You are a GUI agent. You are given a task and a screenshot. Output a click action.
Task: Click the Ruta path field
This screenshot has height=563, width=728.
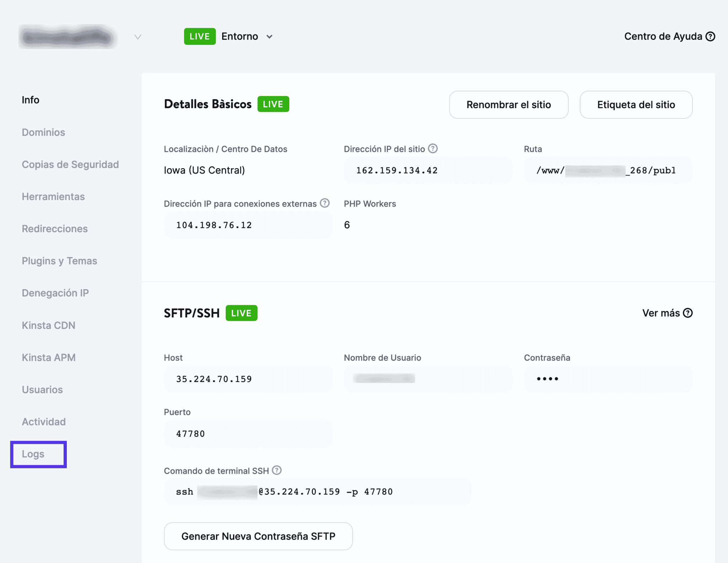(608, 170)
